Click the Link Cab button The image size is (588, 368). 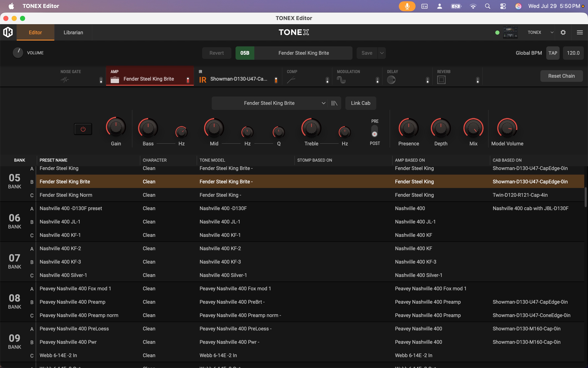point(361,103)
